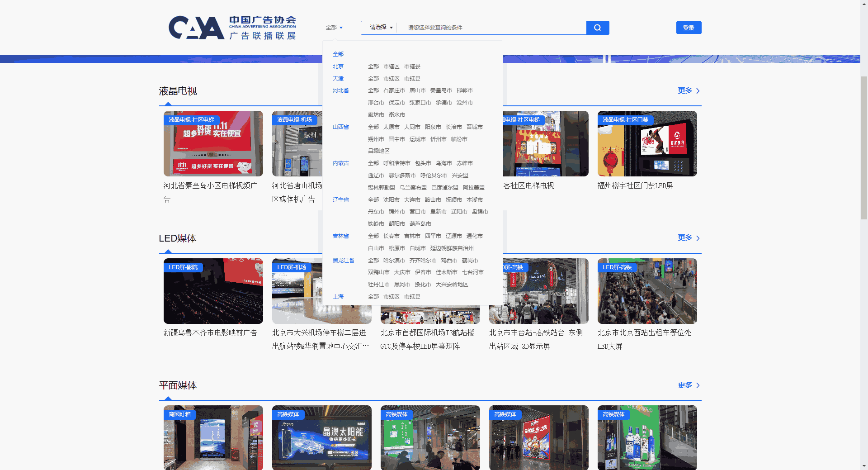Image resolution: width=868 pixels, height=470 pixels.
Task: Choose 沈阳市 from Liaoning cities
Action: pos(391,200)
